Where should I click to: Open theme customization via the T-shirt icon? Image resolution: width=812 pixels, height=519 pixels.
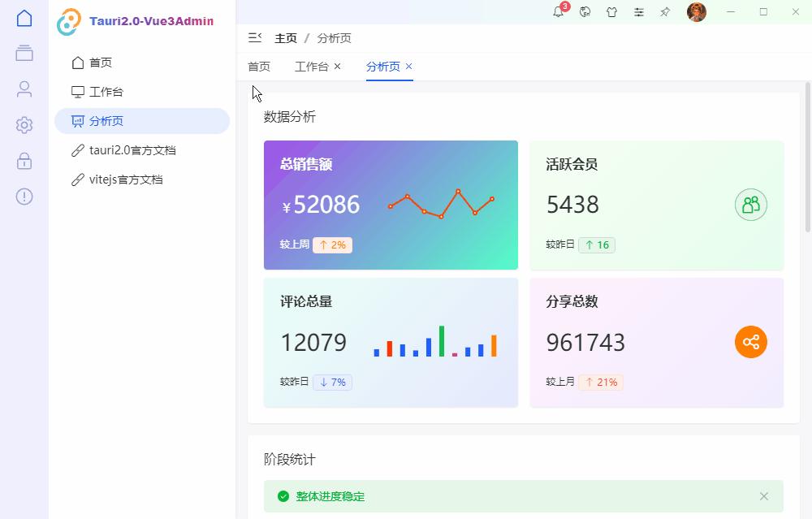pyautogui.click(x=611, y=12)
